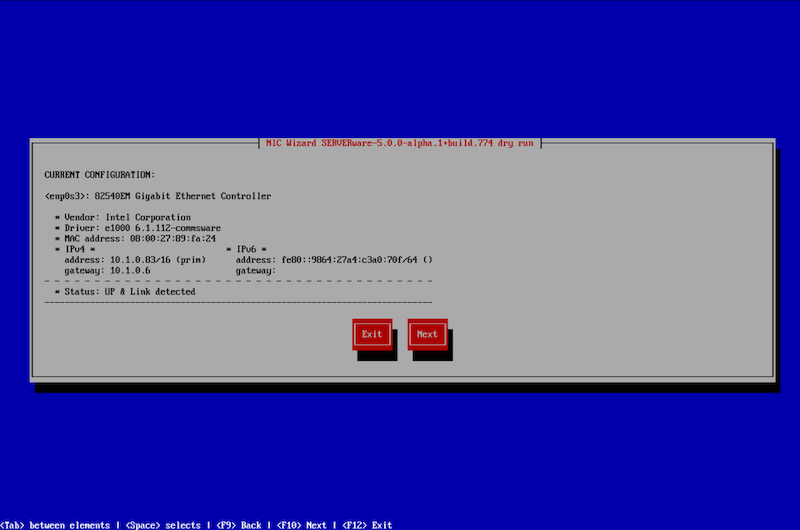The width and height of the screenshot is (800, 530).
Task: Select the CURRENT CONFIGURATION heading
Action: coord(100,174)
